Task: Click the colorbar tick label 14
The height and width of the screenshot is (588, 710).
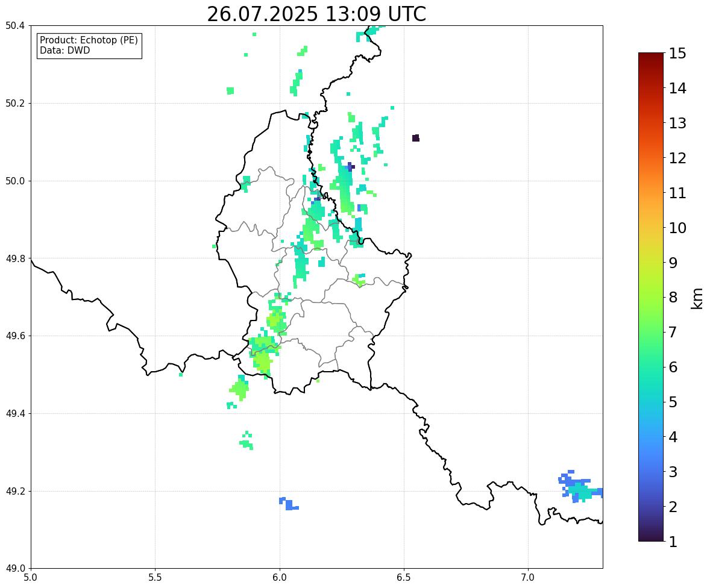Action: 677,89
